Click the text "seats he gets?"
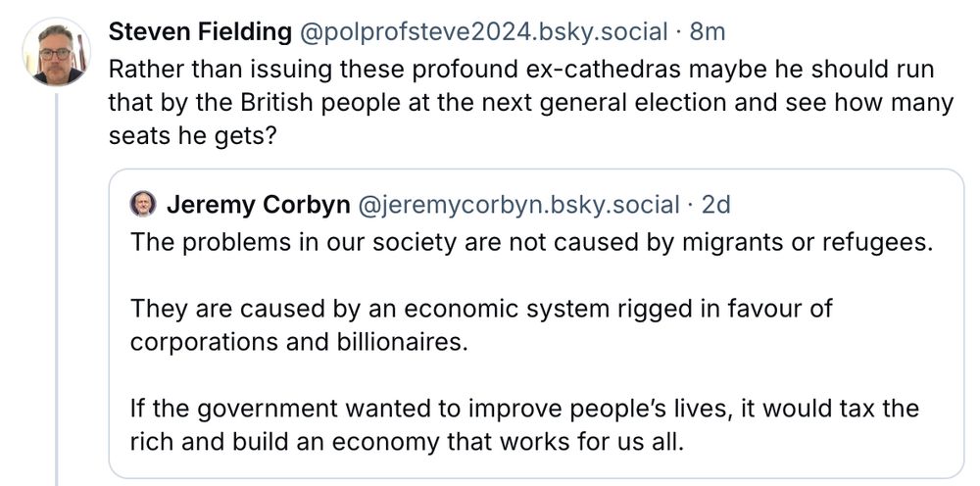Screen dimensions: 980x486 click(x=192, y=137)
